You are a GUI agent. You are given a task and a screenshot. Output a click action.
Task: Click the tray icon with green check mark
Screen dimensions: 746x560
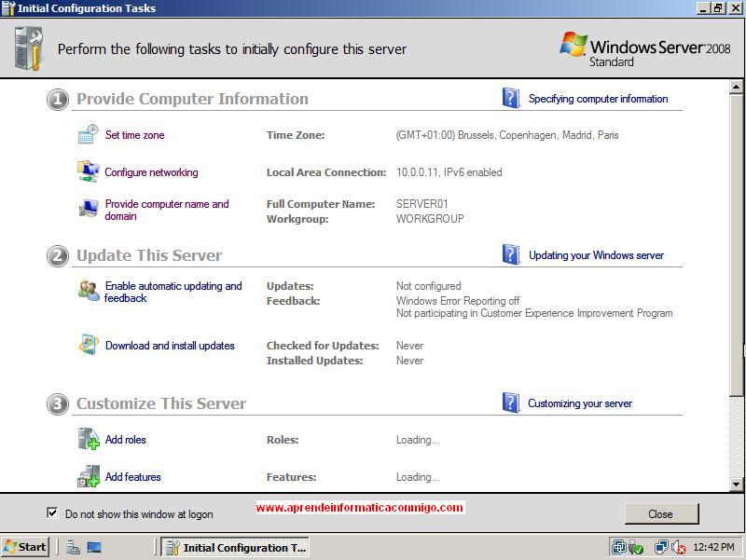coord(636,548)
